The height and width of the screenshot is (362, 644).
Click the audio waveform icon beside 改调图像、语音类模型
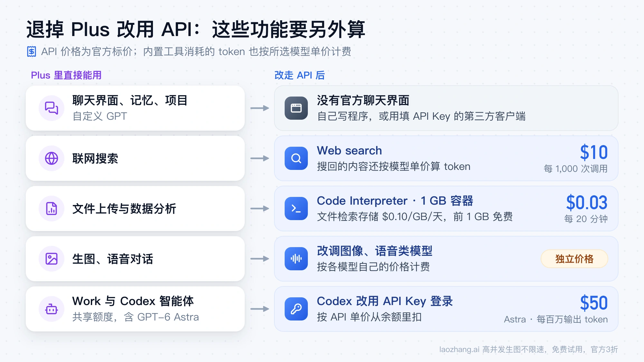tap(296, 259)
